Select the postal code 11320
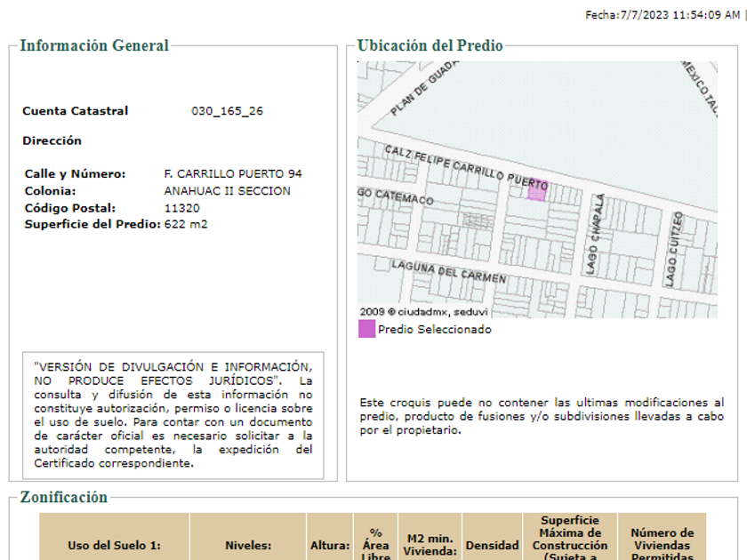747x560 pixels. [181, 207]
